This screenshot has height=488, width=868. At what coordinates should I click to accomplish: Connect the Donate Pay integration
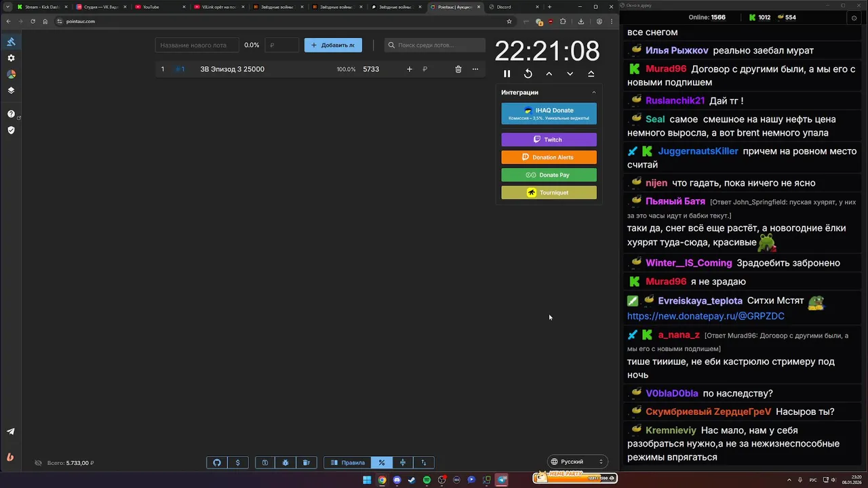[x=549, y=175]
